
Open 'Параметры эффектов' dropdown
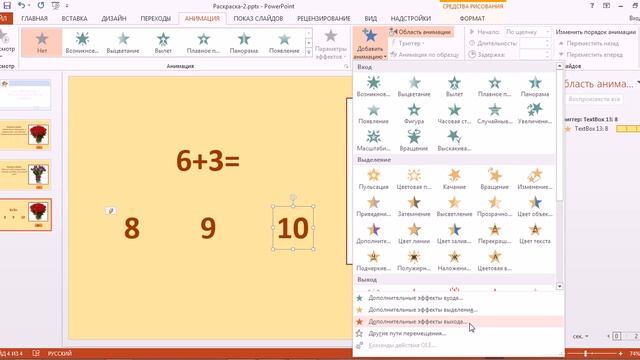tap(331, 44)
